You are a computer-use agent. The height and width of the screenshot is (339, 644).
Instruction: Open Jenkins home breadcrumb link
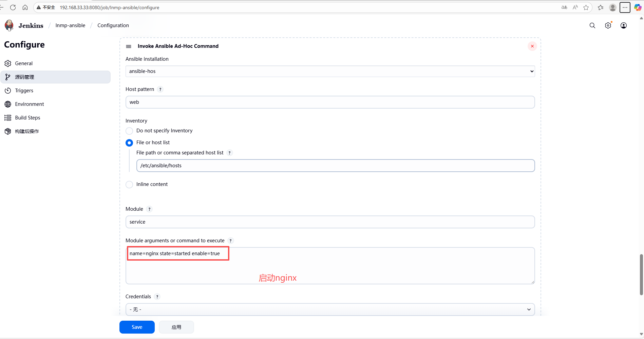tap(31, 25)
